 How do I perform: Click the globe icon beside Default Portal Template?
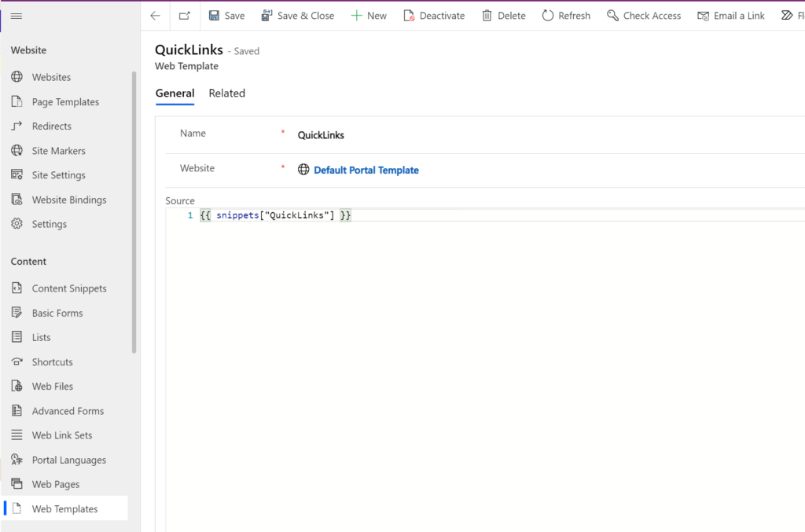303,169
